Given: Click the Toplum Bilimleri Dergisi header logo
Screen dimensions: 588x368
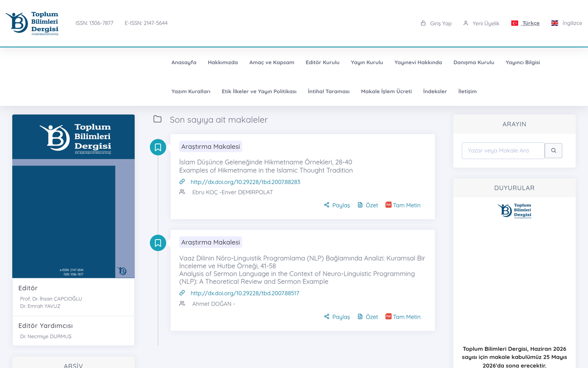Looking at the screenshot, I should click(32, 23).
